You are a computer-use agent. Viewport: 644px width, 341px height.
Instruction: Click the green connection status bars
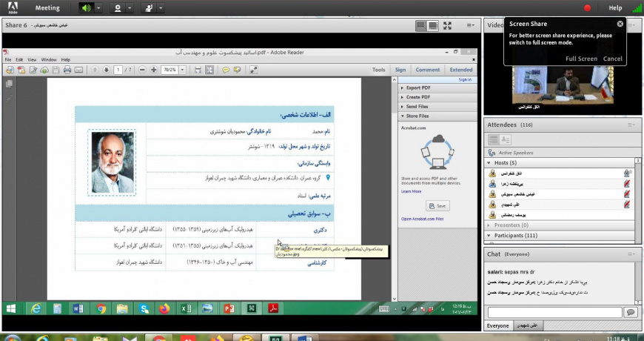(637, 8)
